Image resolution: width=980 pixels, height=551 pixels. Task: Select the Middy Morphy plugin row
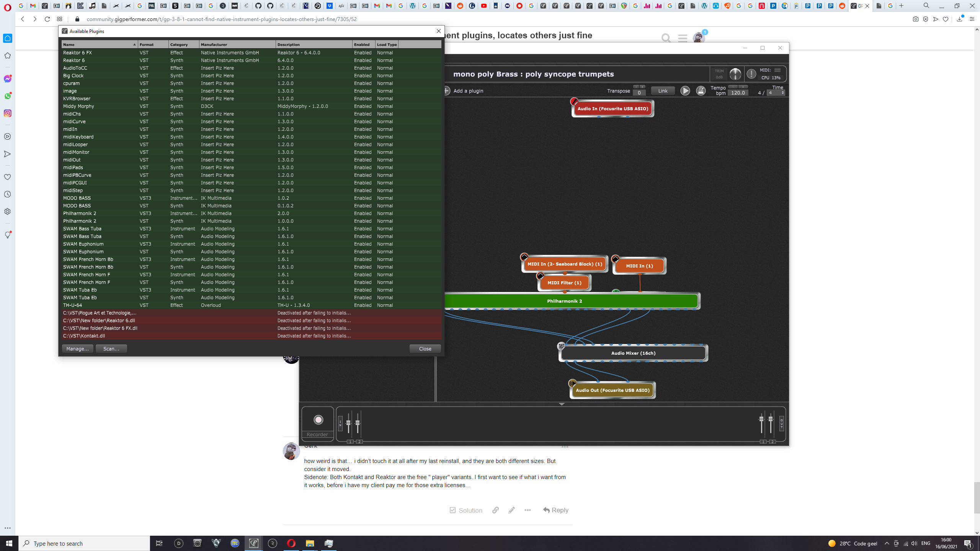coord(252,106)
